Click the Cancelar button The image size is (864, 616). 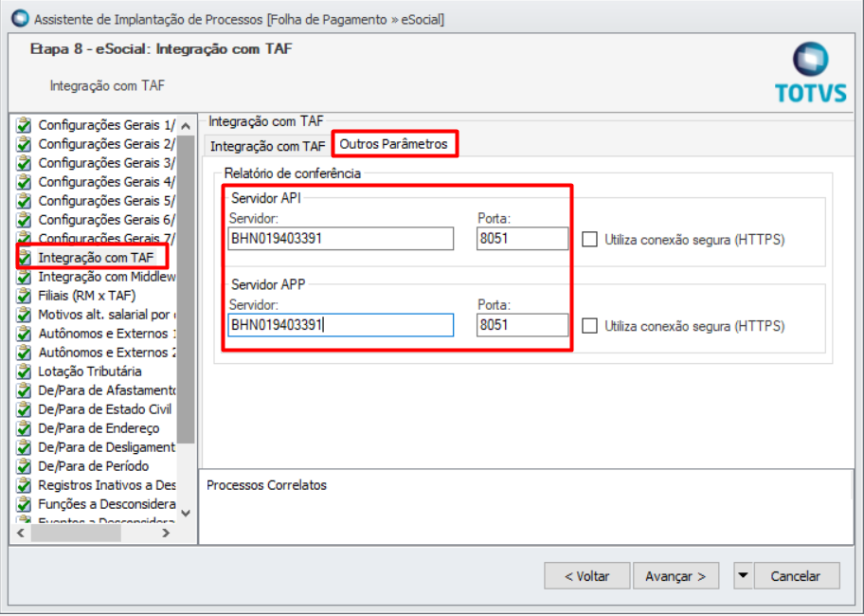(796, 576)
